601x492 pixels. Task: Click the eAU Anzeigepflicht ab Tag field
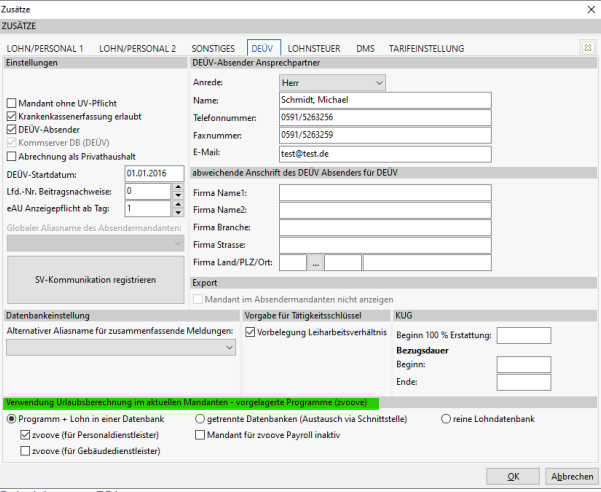[148, 208]
